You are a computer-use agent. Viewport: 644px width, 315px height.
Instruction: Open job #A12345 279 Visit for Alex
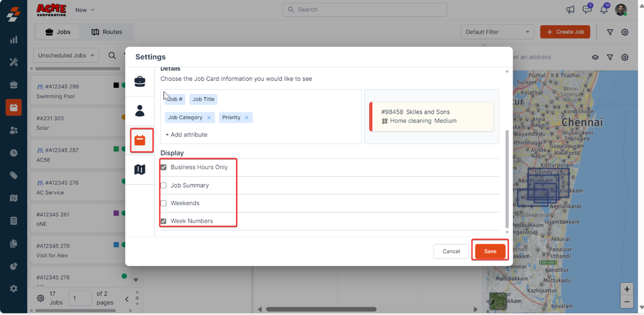pyautogui.click(x=78, y=250)
